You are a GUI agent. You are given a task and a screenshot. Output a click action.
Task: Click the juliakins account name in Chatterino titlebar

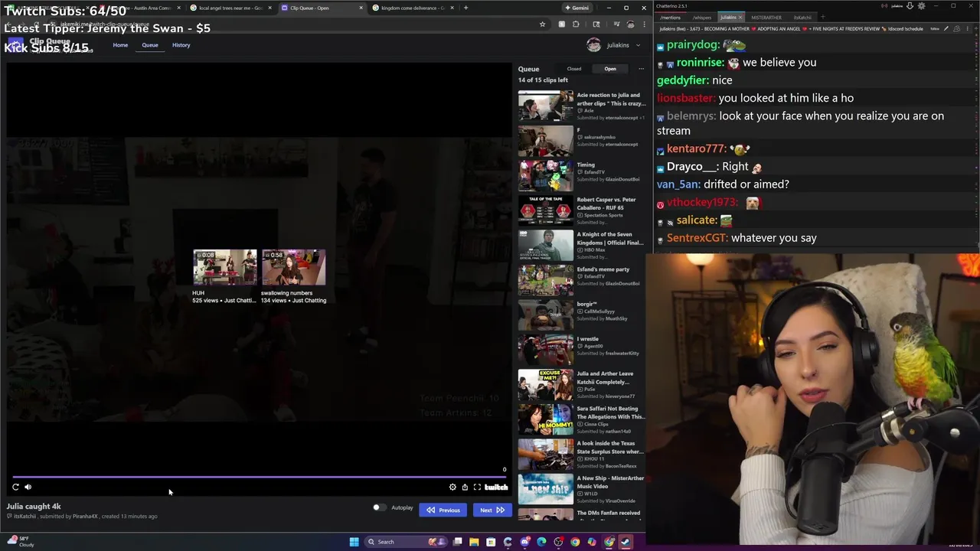(897, 5)
